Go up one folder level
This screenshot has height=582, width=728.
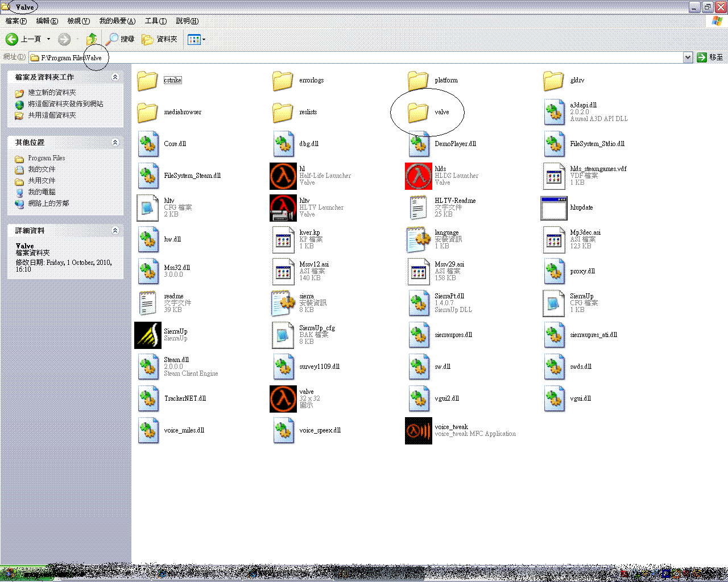(92, 39)
